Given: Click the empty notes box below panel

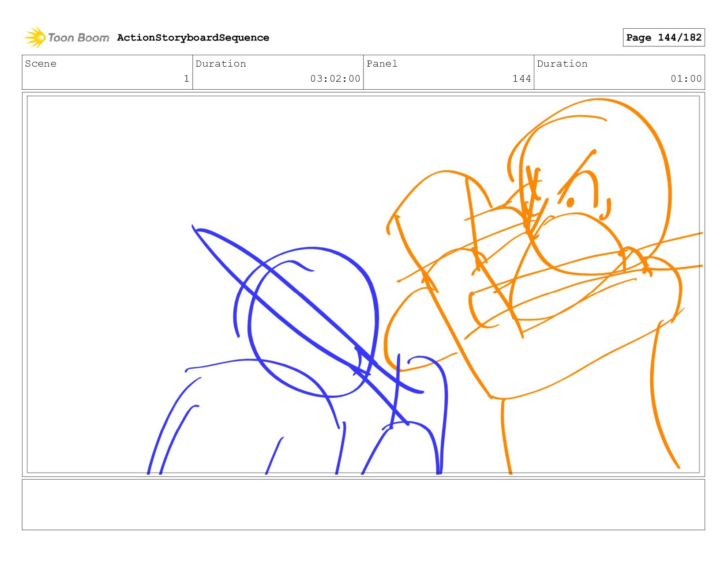Looking at the screenshot, I should click(363, 505).
